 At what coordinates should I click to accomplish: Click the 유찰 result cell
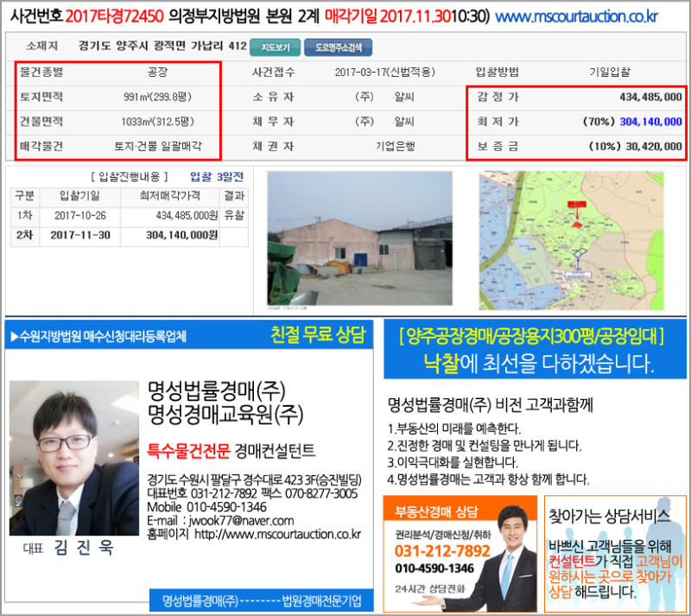234,216
